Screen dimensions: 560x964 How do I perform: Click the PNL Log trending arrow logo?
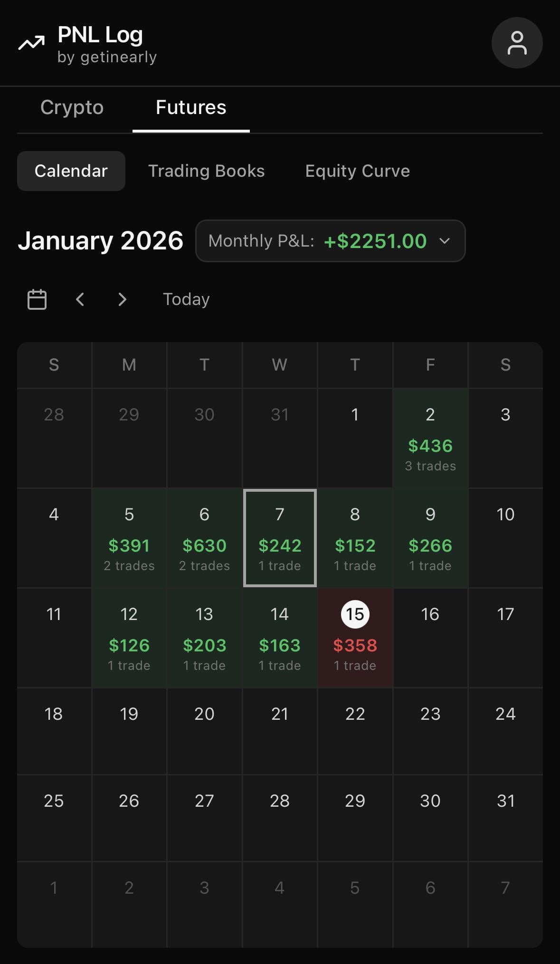[31, 43]
